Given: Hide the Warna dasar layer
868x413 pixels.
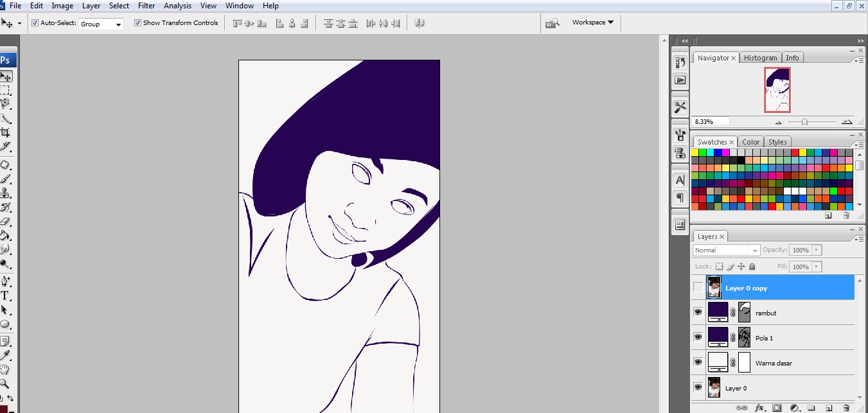Looking at the screenshot, I should click(x=698, y=362).
